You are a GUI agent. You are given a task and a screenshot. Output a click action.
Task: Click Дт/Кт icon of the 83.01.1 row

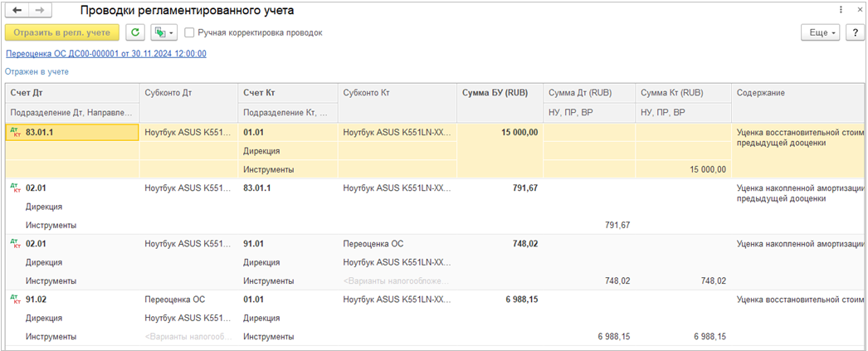14,132
